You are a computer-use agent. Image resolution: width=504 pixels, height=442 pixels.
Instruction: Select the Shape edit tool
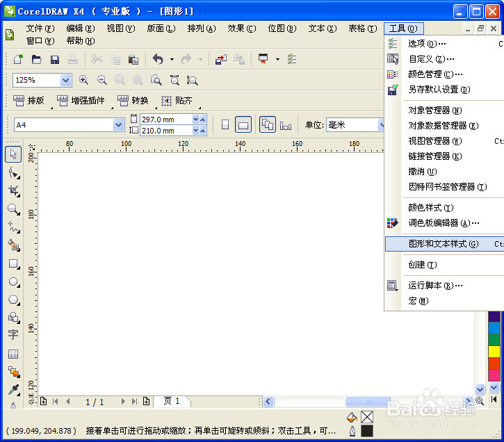(13, 173)
